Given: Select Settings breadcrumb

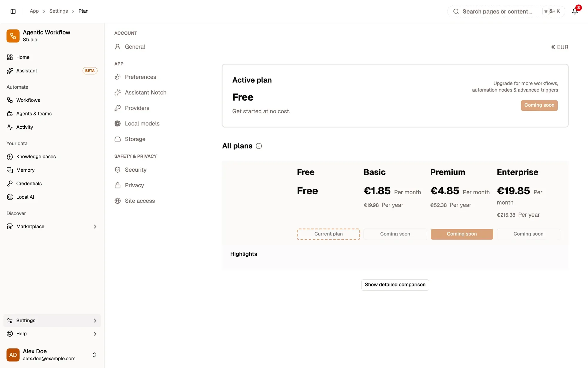Looking at the screenshot, I should click(59, 11).
